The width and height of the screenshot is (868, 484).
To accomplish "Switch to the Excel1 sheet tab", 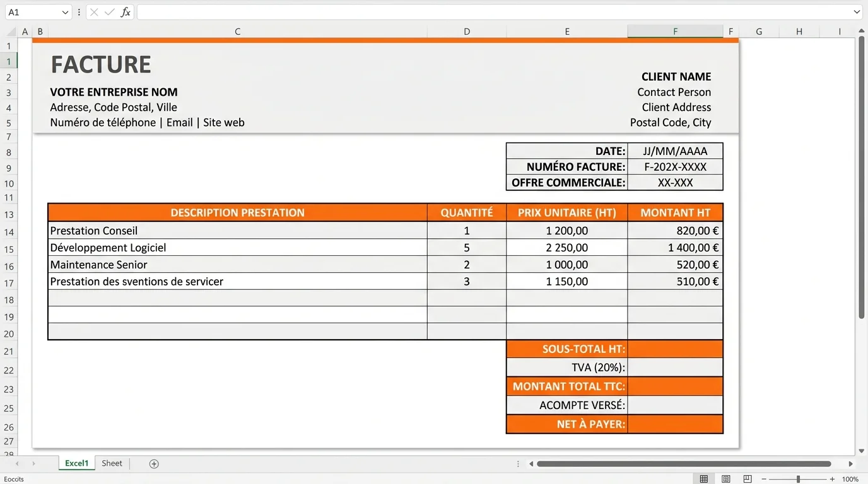I will (76, 463).
